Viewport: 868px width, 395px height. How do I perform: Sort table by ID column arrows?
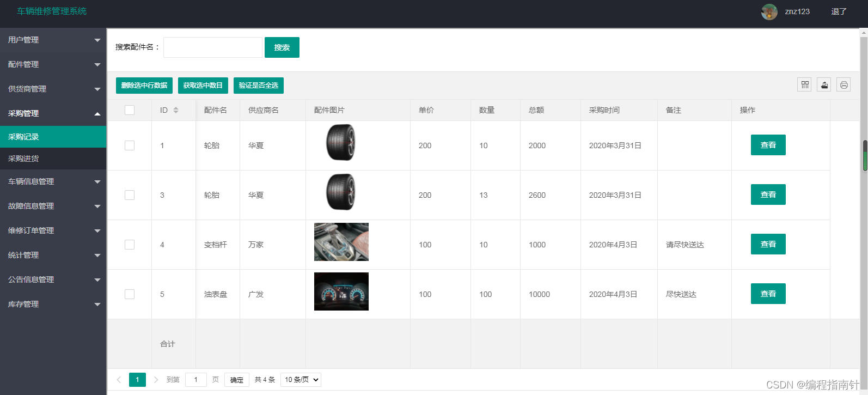[176, 110]
